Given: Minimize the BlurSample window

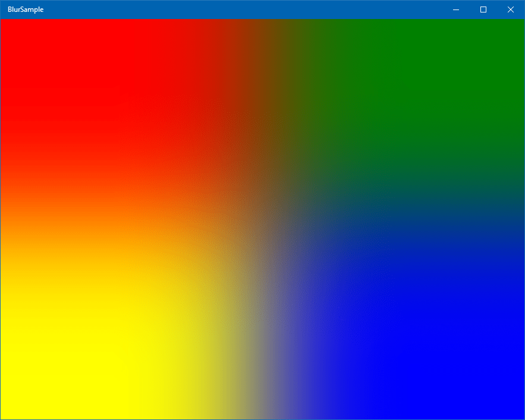Looking at the screenshot, I should 456,10.
